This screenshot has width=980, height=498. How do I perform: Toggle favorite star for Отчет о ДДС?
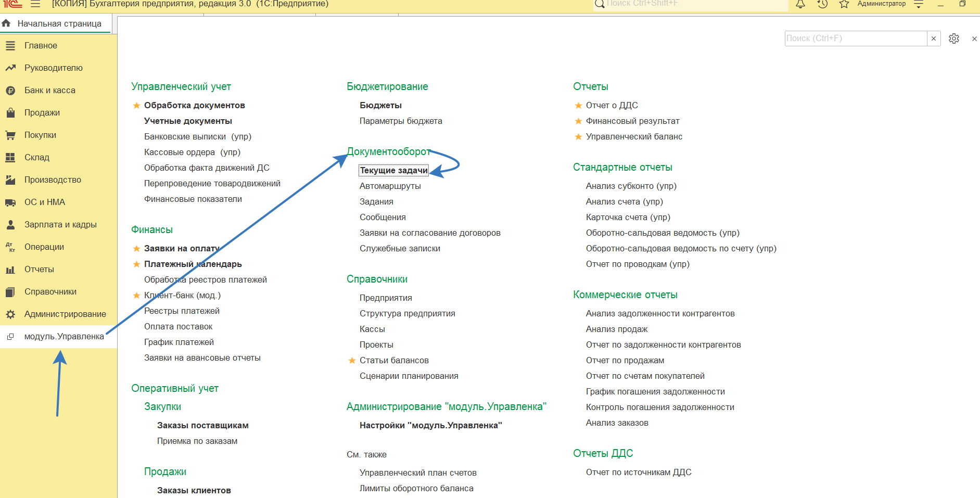coord(578,106)
